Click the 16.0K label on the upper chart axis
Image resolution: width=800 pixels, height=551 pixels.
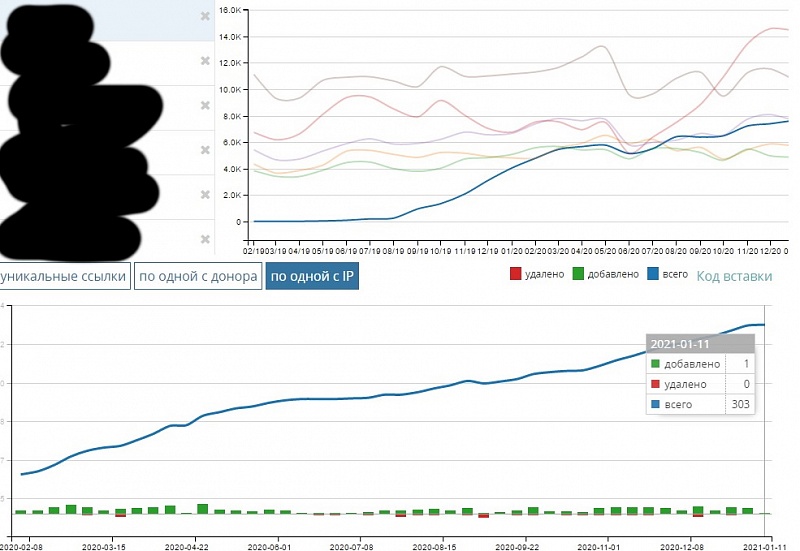(229, 11)
